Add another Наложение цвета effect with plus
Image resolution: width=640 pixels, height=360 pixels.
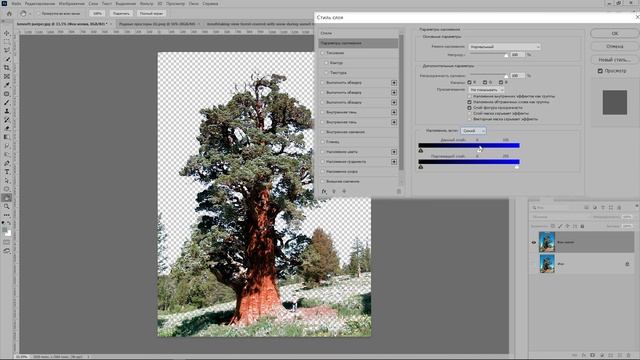tap(394, 152)
